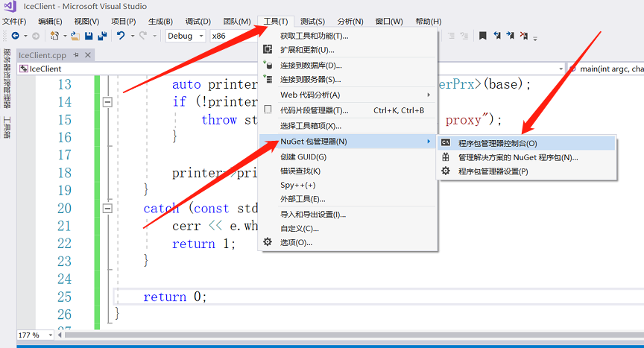Screen dimensions: 644x348
Task: Select 导入和导出设置(I)... menu entry
Action: pos(347,214)
